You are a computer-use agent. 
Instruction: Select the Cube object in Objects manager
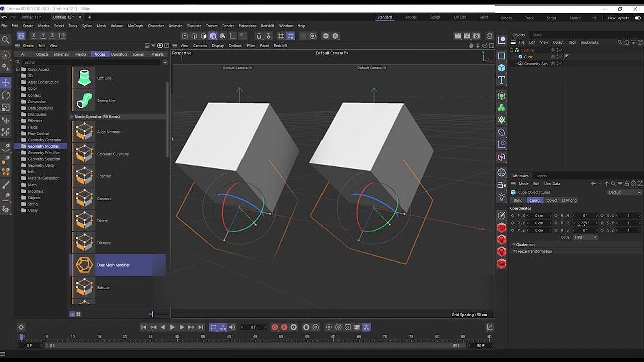coord(528,57)
